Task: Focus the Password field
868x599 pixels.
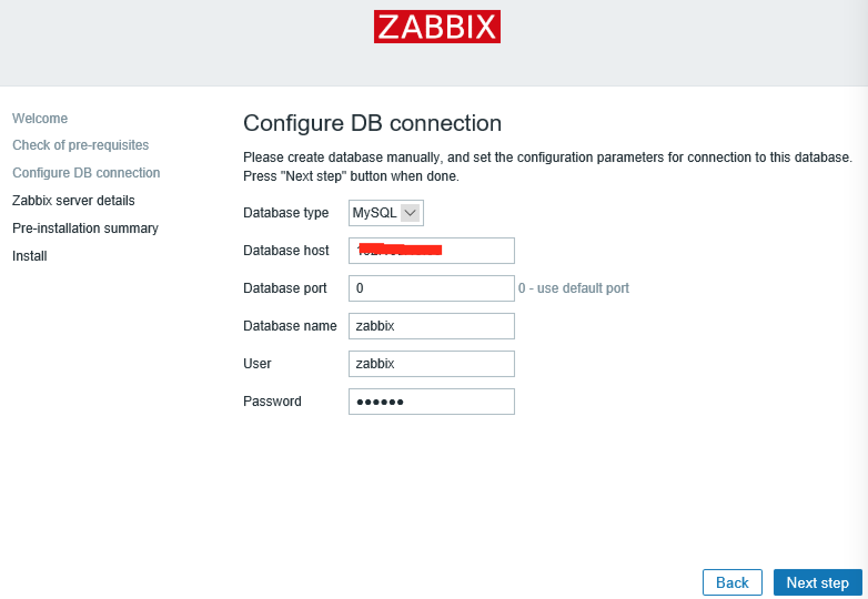Action: pyautogui.click(x=431, y=402)
